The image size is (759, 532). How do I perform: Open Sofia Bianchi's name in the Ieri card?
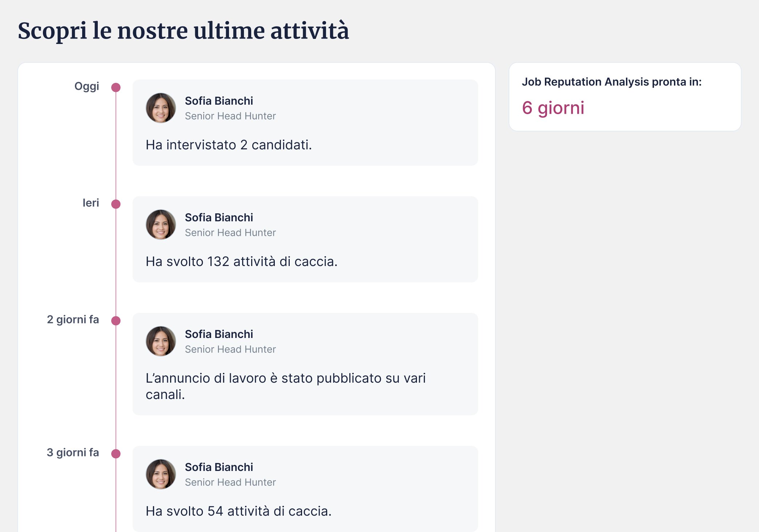point(219,217)
